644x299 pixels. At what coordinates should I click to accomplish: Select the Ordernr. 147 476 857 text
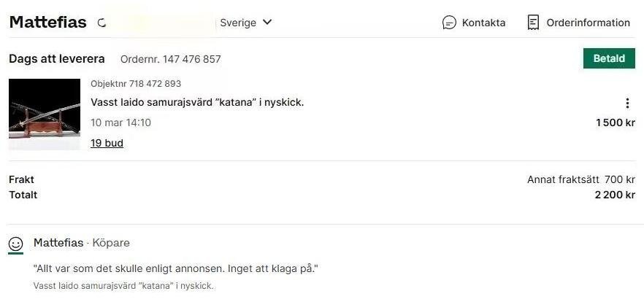(170, 59)
